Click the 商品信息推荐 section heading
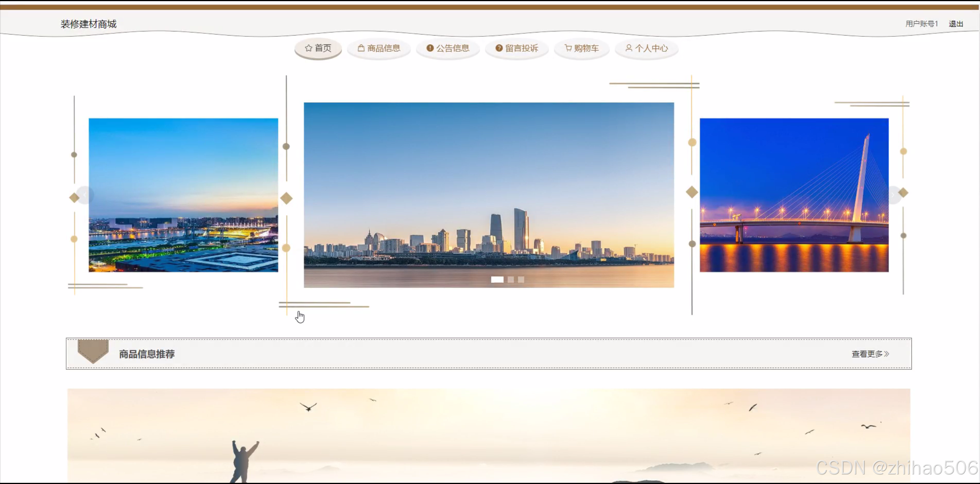The height and width of the screenshot is (484, 980). coord(147,354)
